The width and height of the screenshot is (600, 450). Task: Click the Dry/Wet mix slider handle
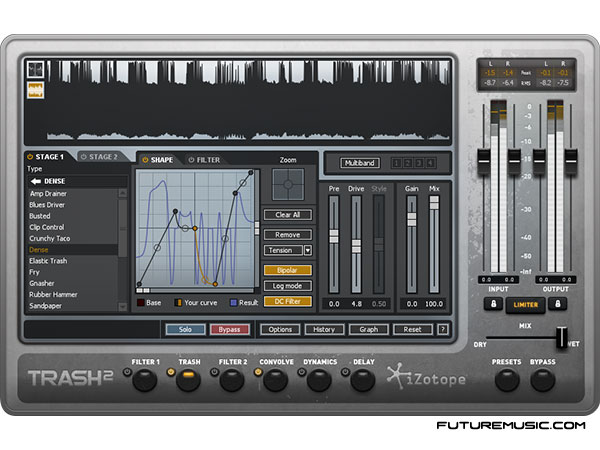pyautogui.click(x=562, y=337)
